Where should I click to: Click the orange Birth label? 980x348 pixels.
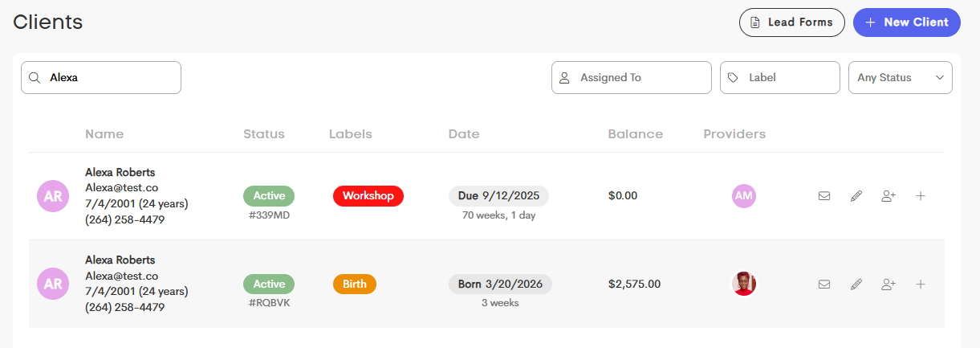tap(355, 284)
